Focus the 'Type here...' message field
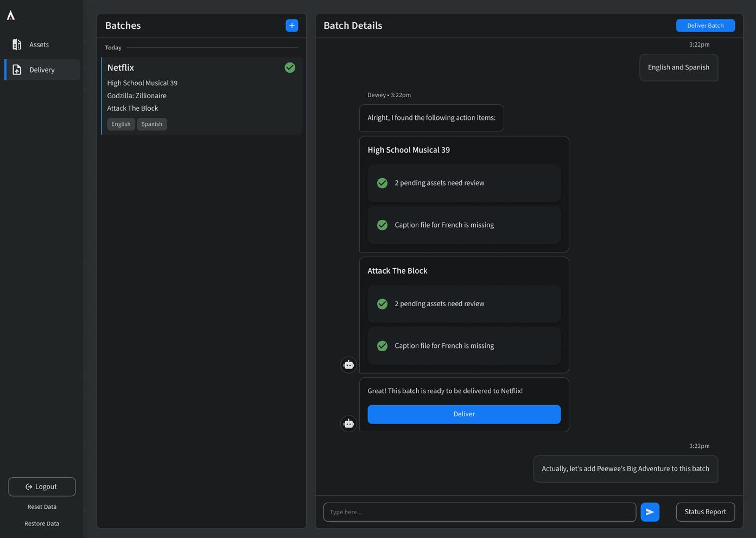The height and width of the screenshot is (538, 756). click(x=479, y=512)
